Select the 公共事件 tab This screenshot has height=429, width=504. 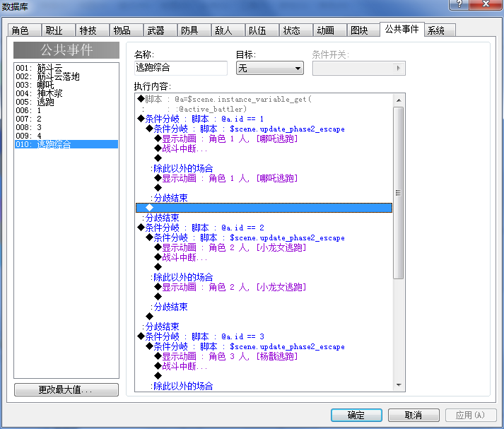pyautogui.click(x=402, y=29)
